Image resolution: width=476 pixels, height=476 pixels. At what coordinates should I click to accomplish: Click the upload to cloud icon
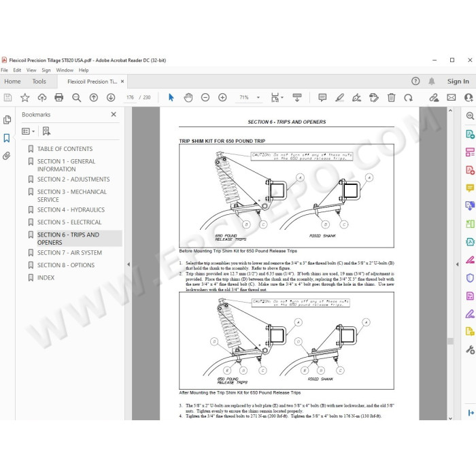tap(42, 97)
